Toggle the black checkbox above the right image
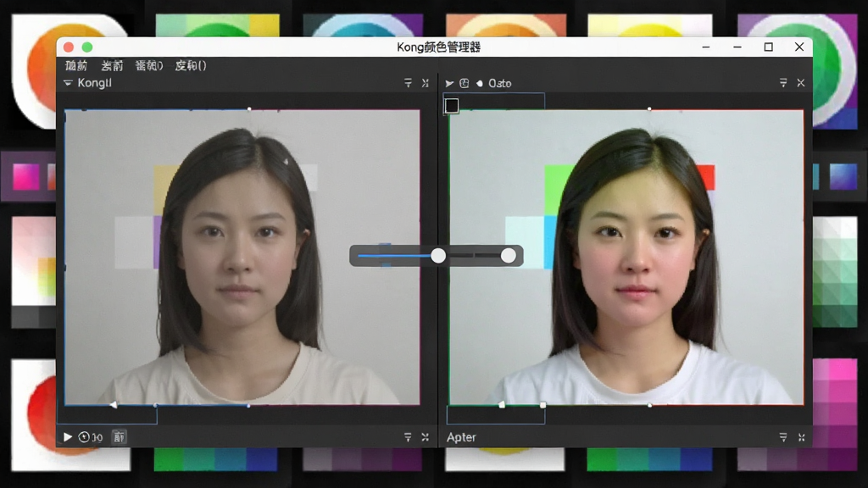 tap(452, 105)
